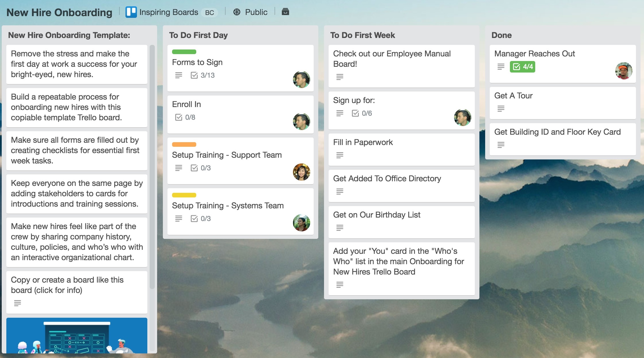Click the Trello board icon next to Inspiring Boards
This screenshot has width=644, height=358.
coord(131,12)
